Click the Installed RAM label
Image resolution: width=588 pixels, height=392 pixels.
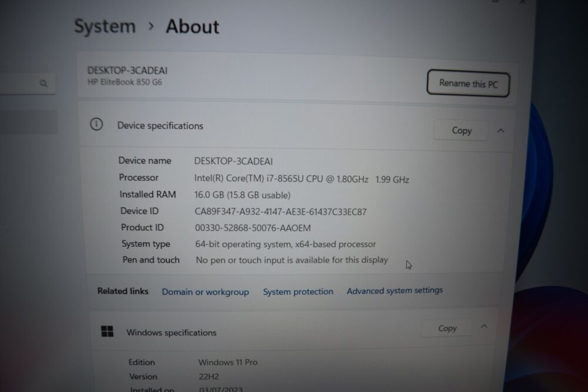pyautogui.click(x=148, y=195)
